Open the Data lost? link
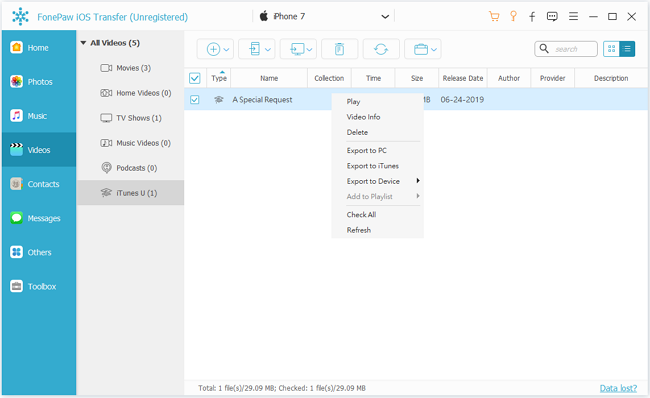 [x=618, y=388]
